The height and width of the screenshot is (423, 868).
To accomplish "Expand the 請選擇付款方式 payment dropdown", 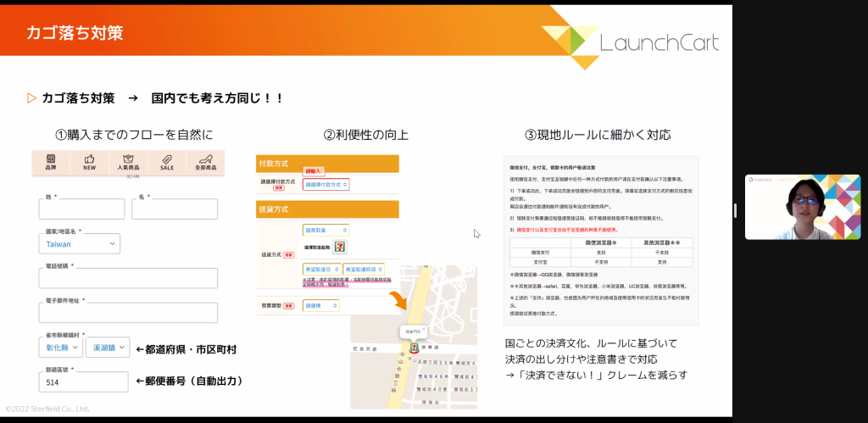I will pyautogui.click(x=326, y=184).
